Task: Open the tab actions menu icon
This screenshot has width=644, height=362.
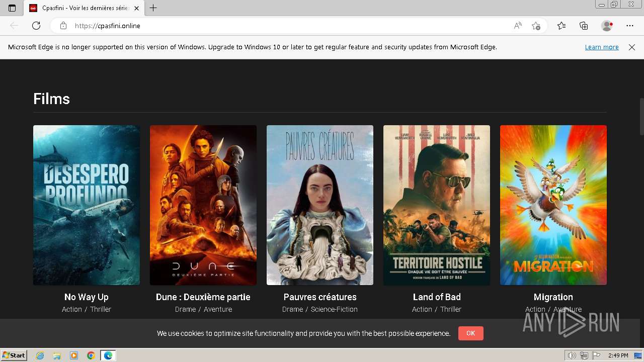Action: 12,8
